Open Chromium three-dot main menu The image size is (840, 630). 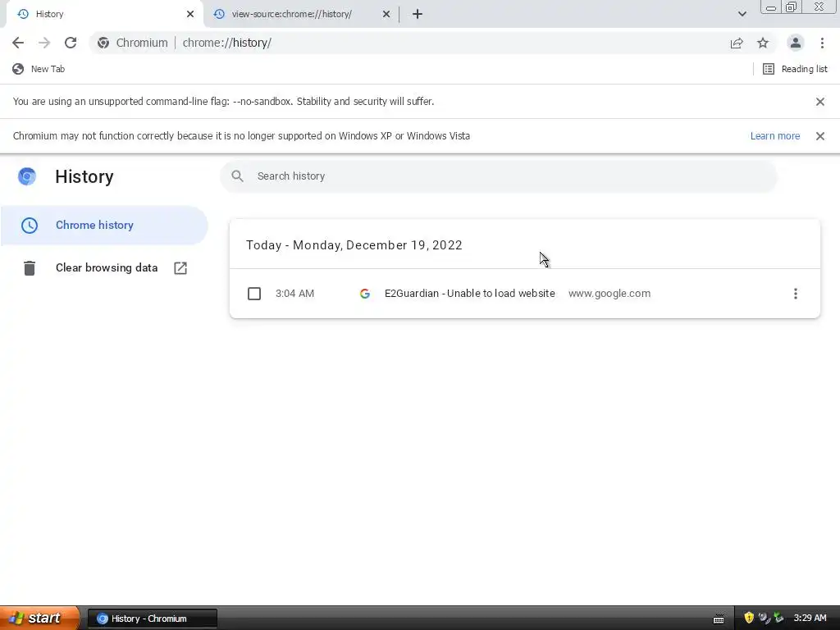[822, 43]
